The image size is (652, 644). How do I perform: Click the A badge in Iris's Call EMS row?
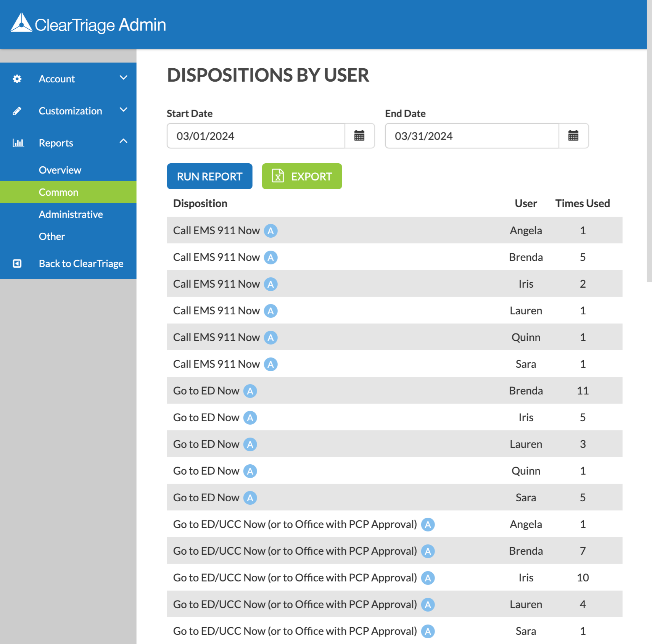click(271, 284)
